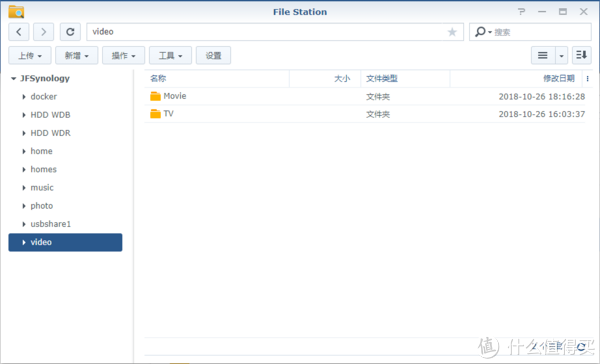This screenshot has height=364, width=600.
Task: Expand the homes folder arrow
Action: click(24, 170)
